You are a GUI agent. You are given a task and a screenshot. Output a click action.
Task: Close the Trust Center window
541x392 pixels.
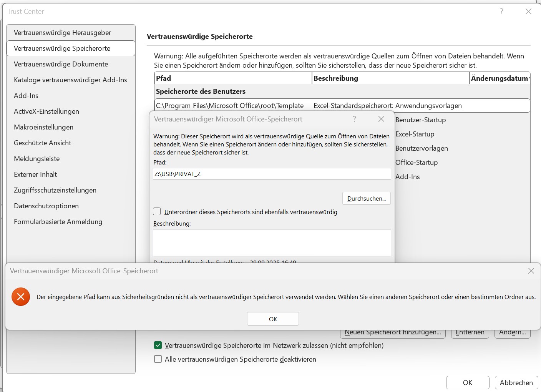click(x=528, y=12)
